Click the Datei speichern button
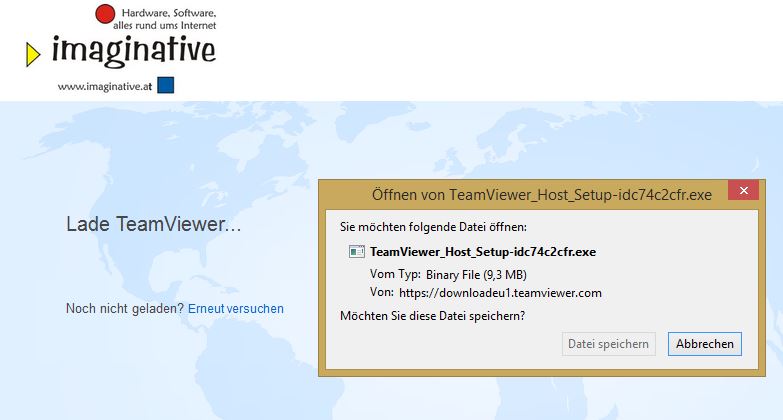This screenshot has height=420, width=783. 608,344
